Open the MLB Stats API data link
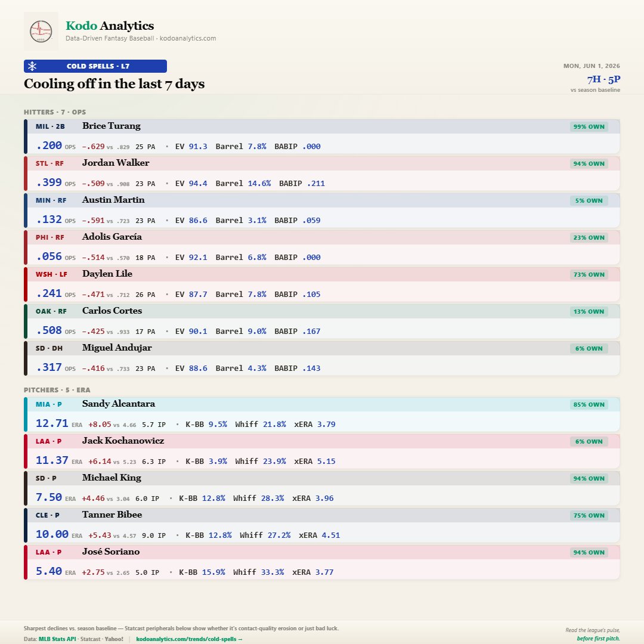The height and width of the screenshot is (644, 644). pyautogui.click(x=57, y=639)
